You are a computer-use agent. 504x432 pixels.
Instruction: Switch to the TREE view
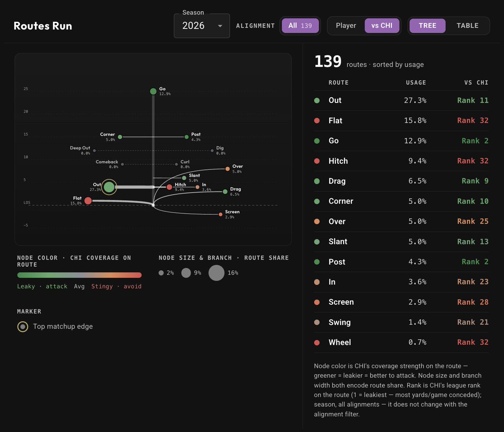click(428, 26)
